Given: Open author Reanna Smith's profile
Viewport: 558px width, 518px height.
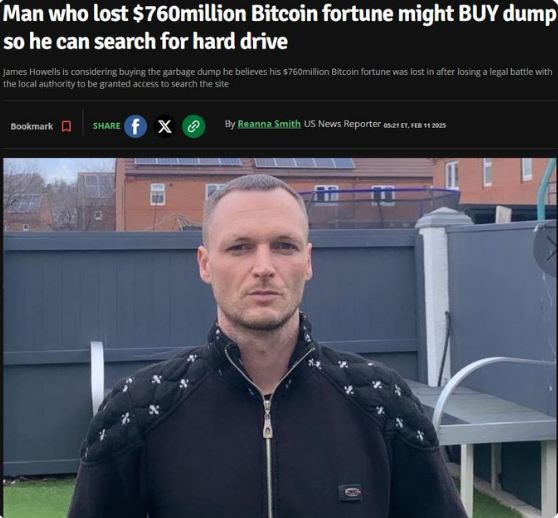Looking at the screenshot, I should point(269,124).
